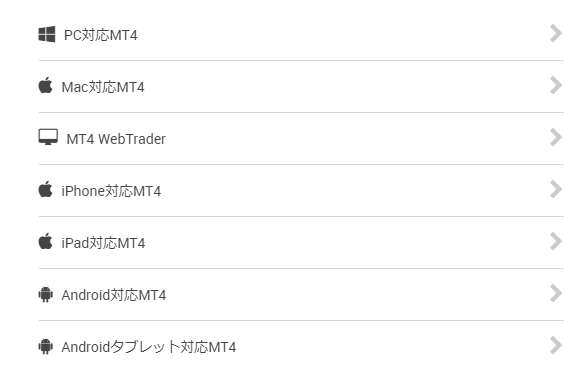Click the Windows logo icon beside PC対応MT4
The width and height of the screenshot is (582, 382).
tap(47, 34)
